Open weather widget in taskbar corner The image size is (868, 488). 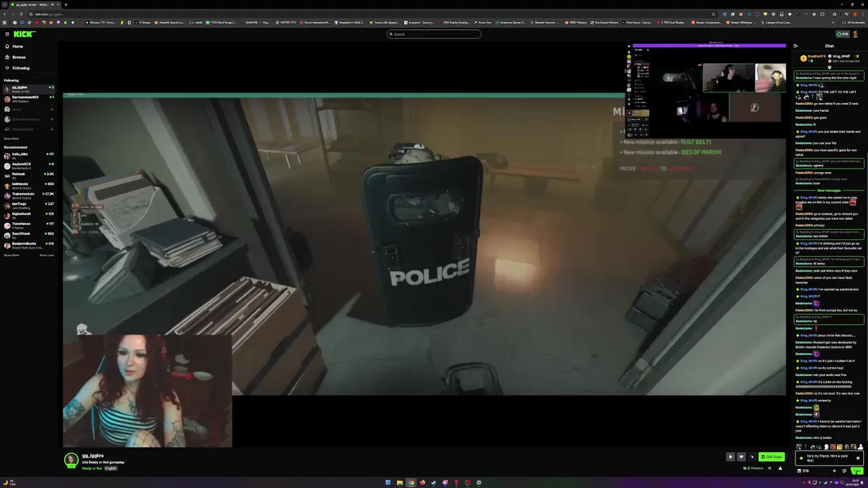pos(9,483)
